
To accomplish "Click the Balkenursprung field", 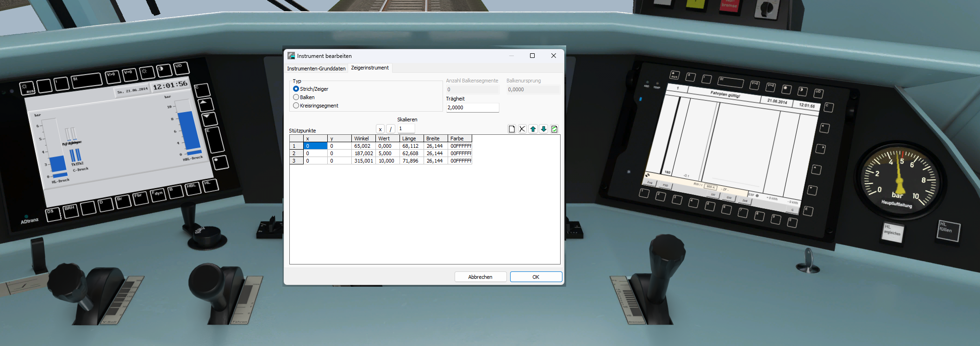I will click(533, 89).
